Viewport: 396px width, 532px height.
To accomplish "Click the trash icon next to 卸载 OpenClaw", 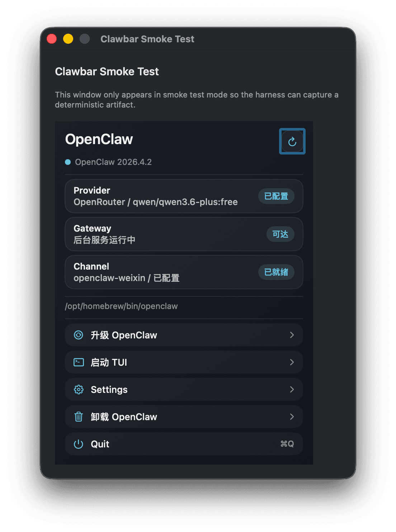I will (x=79, y=417).
